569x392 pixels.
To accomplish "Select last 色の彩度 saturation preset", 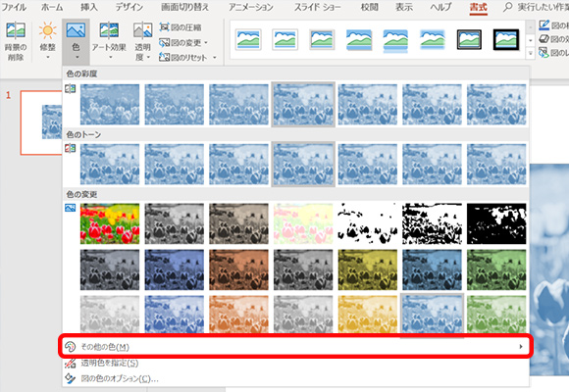I will [x=496, y=105].
